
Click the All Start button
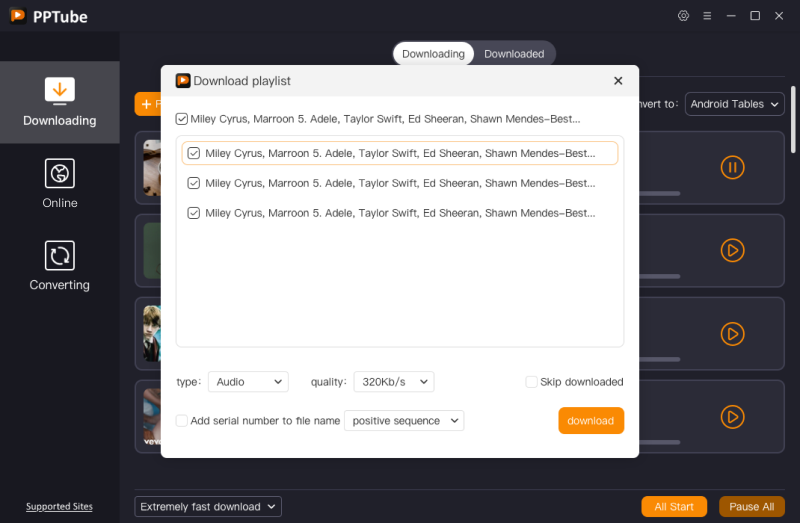coord(674,507)
